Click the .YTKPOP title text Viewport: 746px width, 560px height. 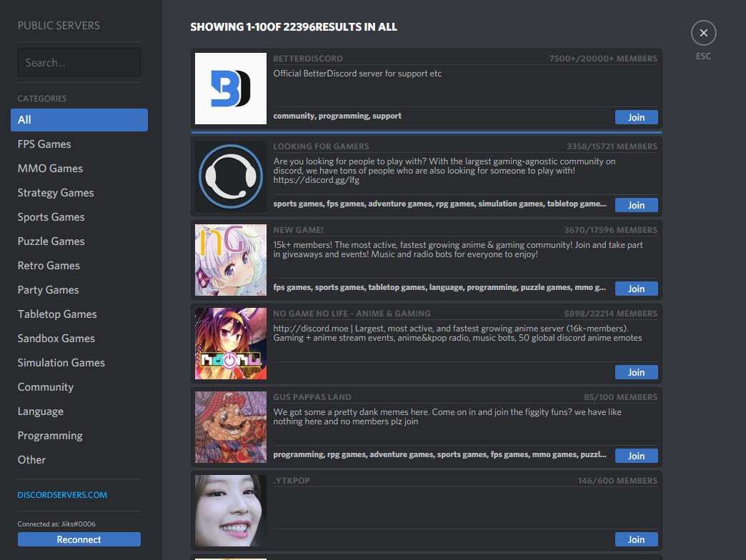tap(291, 481)
